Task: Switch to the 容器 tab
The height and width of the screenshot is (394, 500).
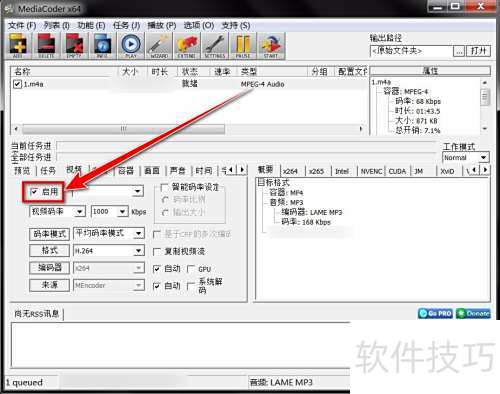Action: click(x=126, y=171)
